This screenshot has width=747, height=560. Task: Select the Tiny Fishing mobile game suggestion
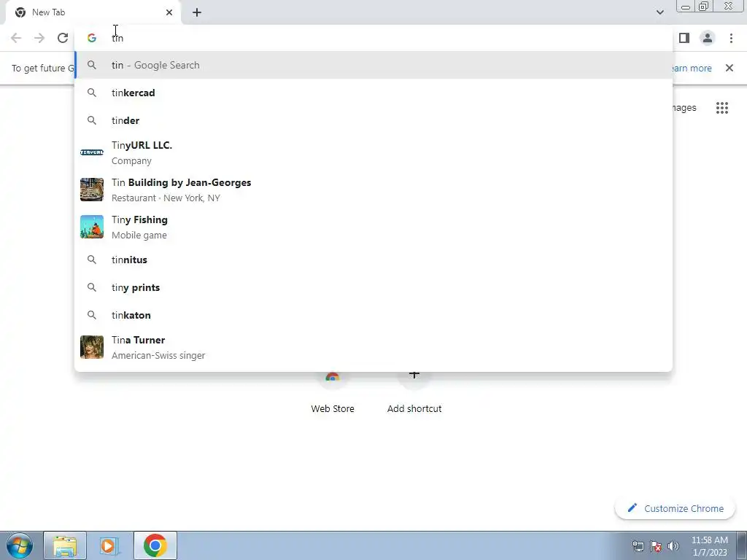click(373, 227)
